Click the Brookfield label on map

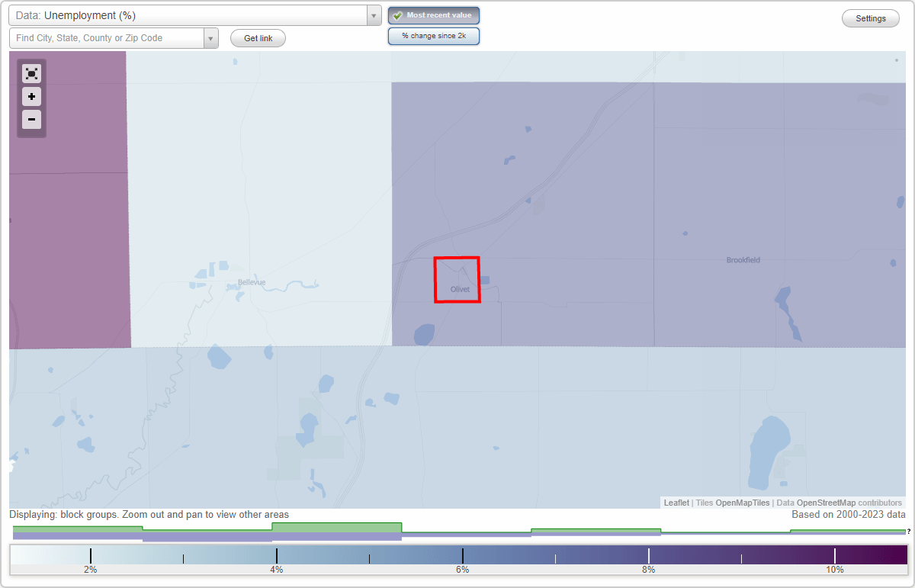(x=743, y=260)
